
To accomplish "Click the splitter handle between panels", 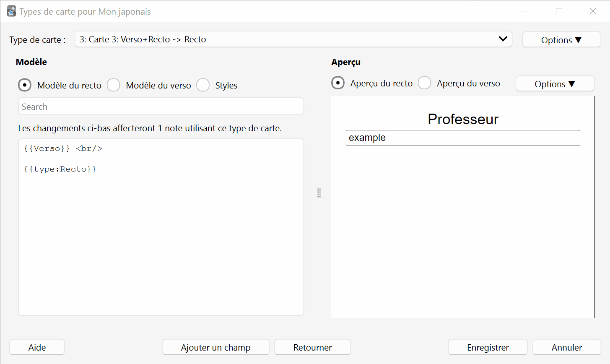I will [319, 193].
